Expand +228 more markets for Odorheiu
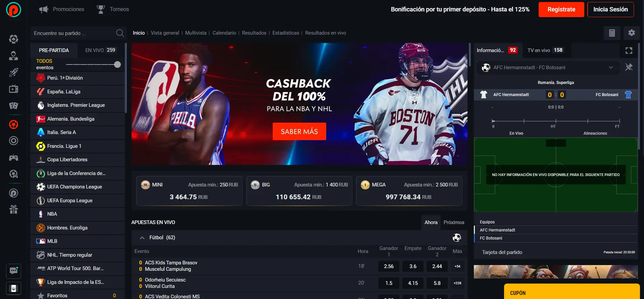The image size is (644, 299). [457, 283]
